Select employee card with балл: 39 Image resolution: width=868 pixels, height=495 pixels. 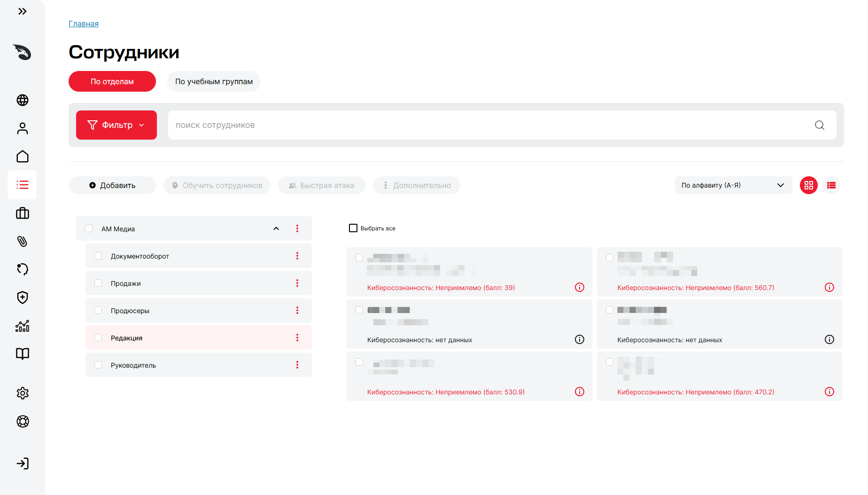click(359, 258)
